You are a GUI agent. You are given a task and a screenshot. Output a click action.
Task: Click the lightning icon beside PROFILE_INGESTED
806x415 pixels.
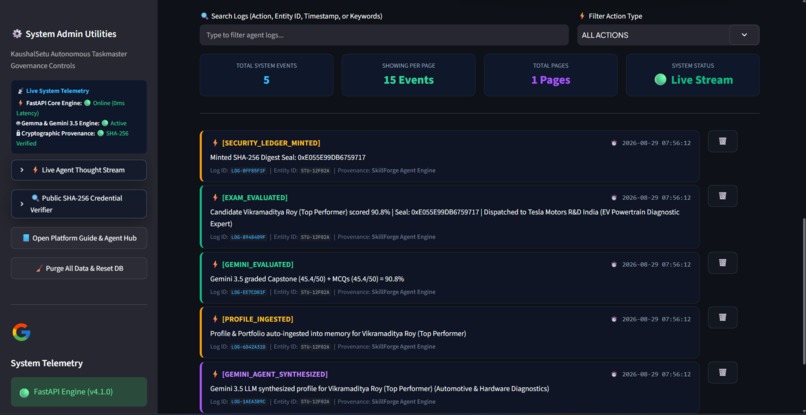215,319
